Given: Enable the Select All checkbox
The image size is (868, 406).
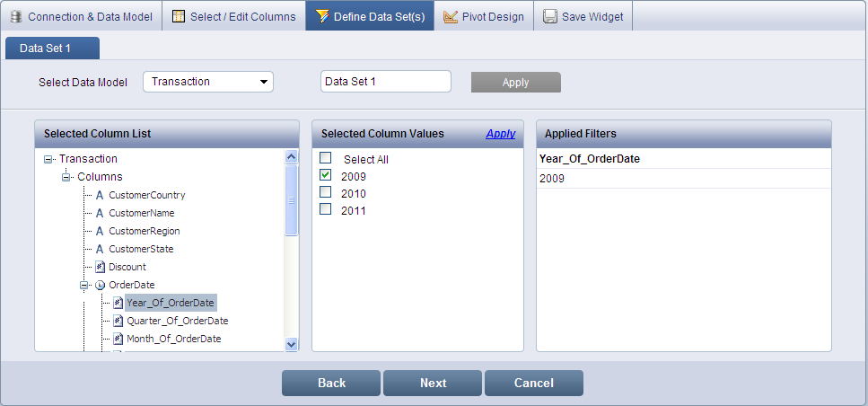Looking at the screenshot, I should (326, 158).
